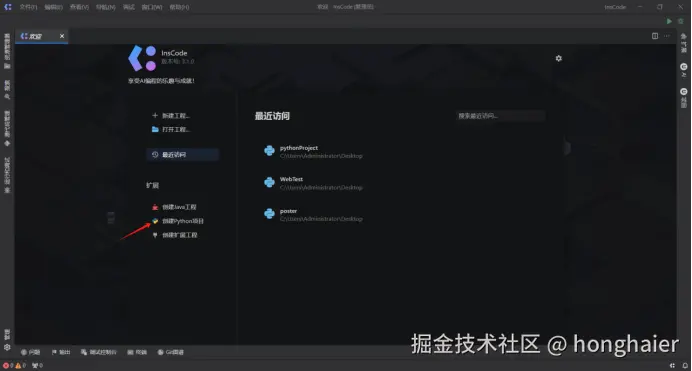Open the source control panel in left sidebar
This screenshot has height=371, width=692.
7,128
